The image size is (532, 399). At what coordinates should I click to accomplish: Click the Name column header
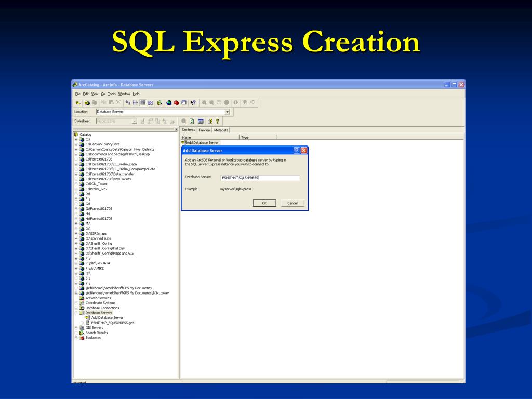[210, 137]
